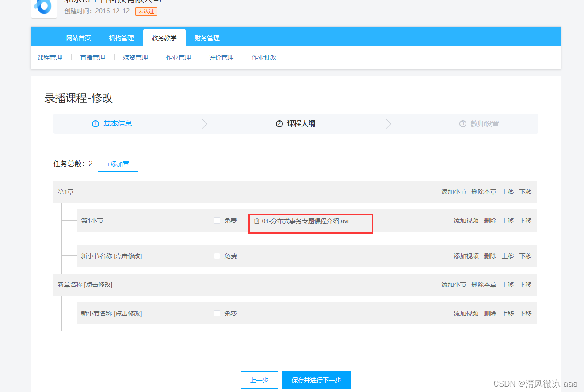Image resolution: width=584 pixels, height=392 pixels.
Task: Select the 教务教学 tab
Action: (x=164, y=38)
